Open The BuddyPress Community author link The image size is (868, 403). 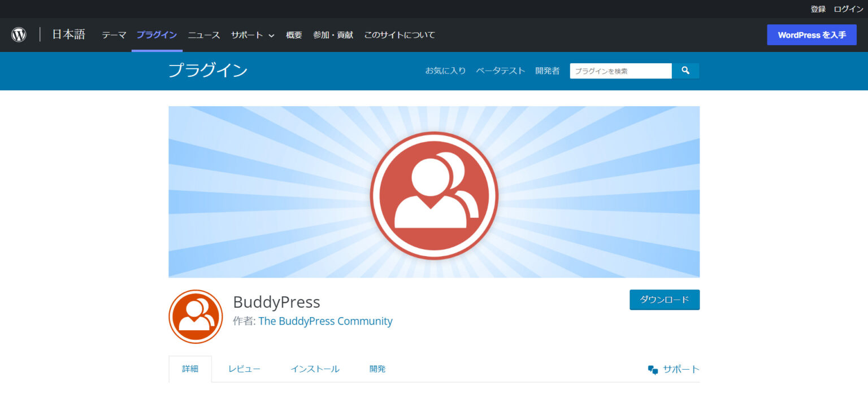click(325, 321)
